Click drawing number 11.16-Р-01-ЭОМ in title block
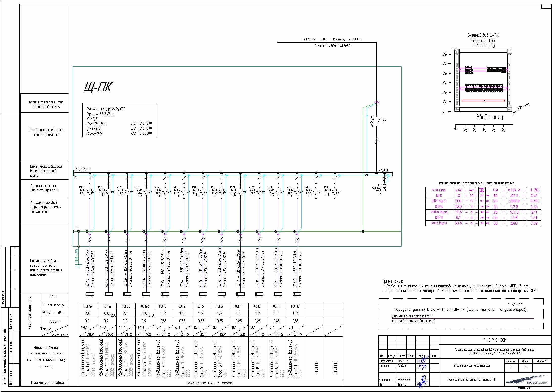 coord(495,340)
